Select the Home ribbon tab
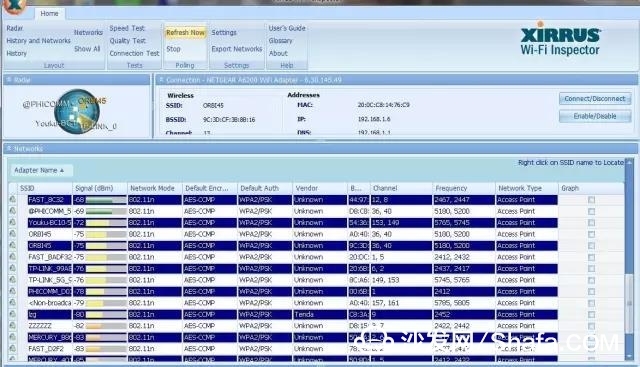Screen dimensions: 640x367 [49, 13]
